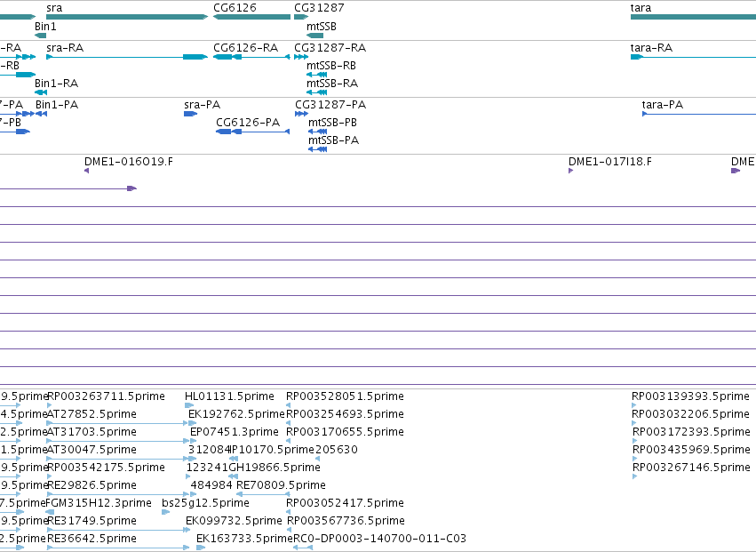Click EST GH19866.5prime

click(x=275, y=468)
